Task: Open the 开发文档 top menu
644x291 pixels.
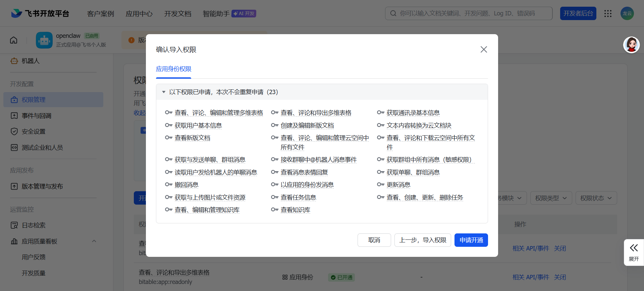Action: (177, 14)
